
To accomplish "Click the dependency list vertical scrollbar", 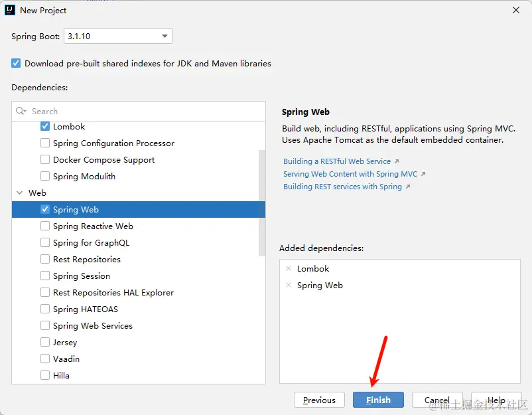I will point(262,203).
